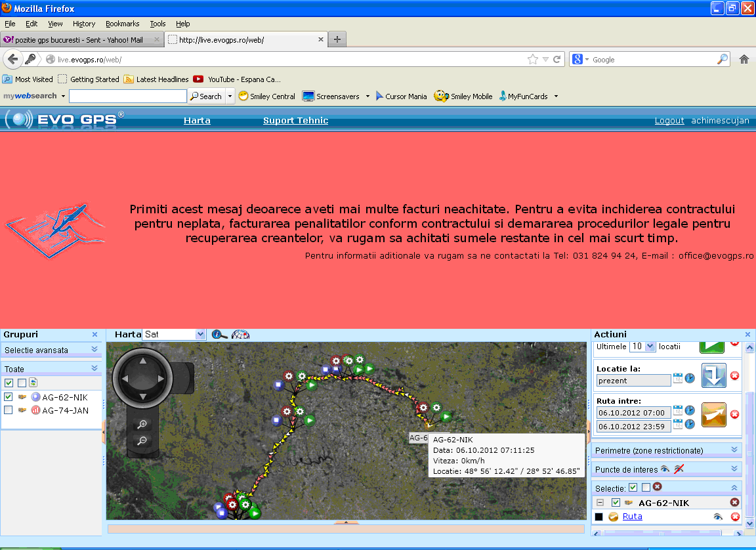
Task: Open clock picker for route end 23:59
Action: pyautogui.click(x=690, y=424)
